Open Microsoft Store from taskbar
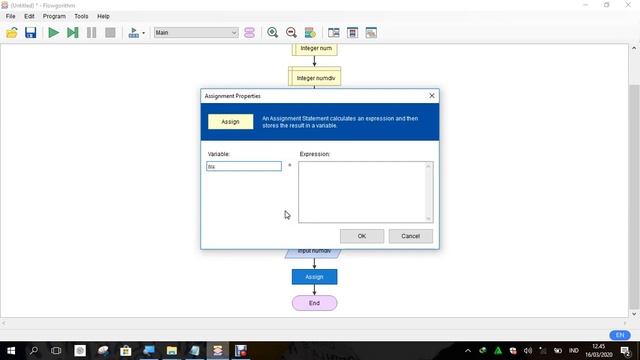The height and width of the screenshot is (360, 640). click(x=126, y=351)
